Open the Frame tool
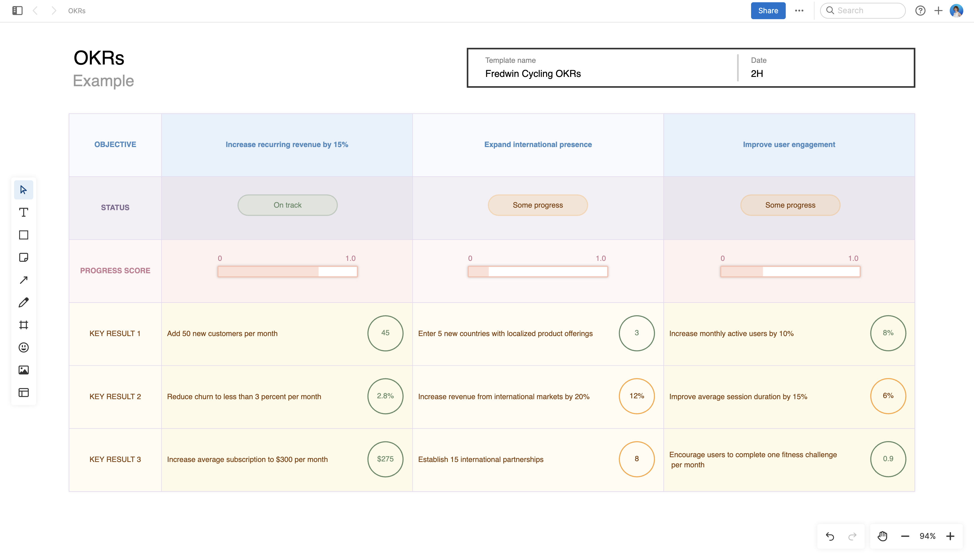Image resolution: width=974 pixels, height=560 pixels. coord(23,325)
